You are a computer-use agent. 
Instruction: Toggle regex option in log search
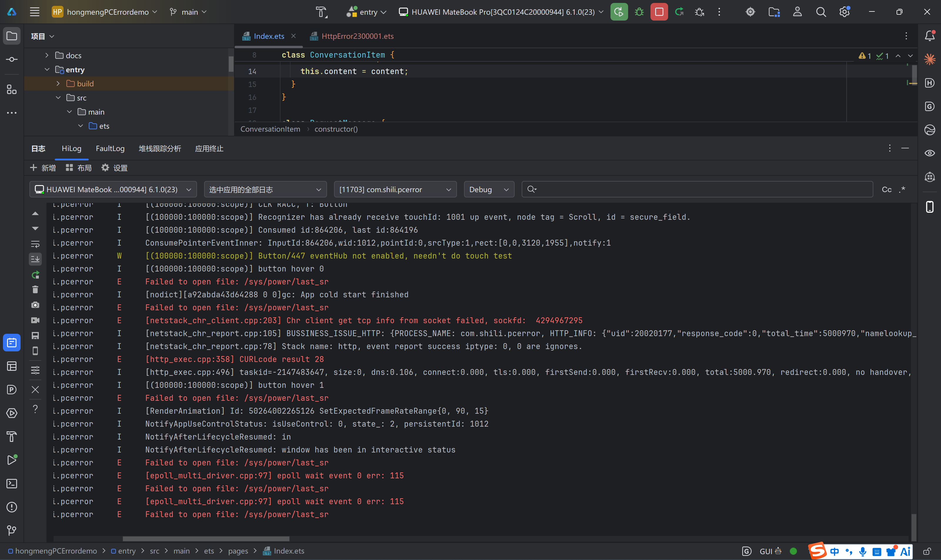(902, 190)
